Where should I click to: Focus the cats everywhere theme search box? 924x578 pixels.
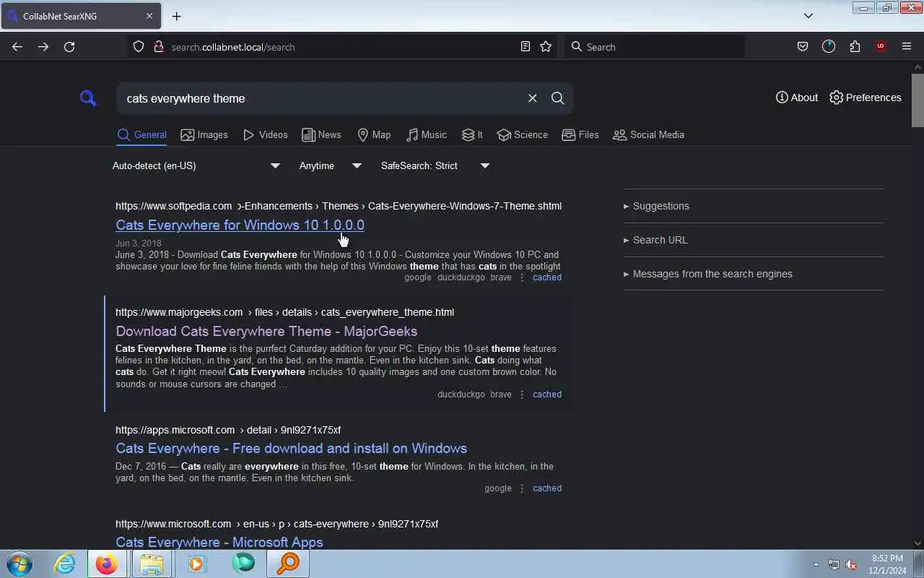[x=321, y=98]
